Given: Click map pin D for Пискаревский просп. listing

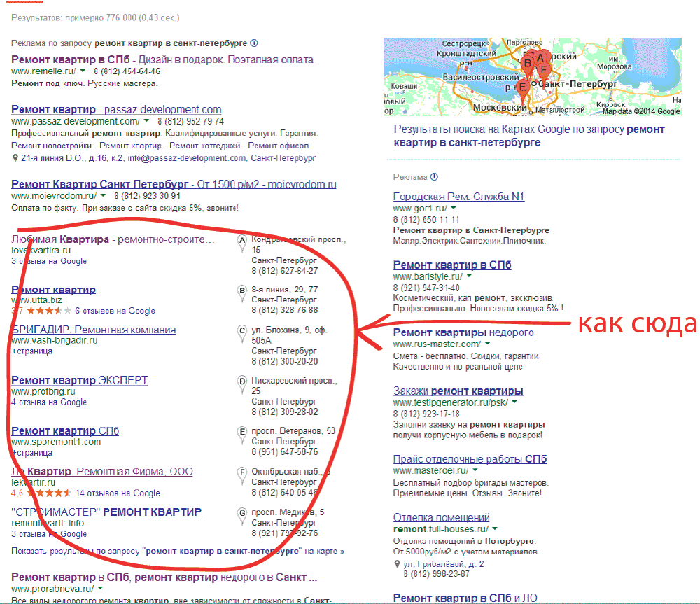Looking at the screenshot, I should click(242, 385).
